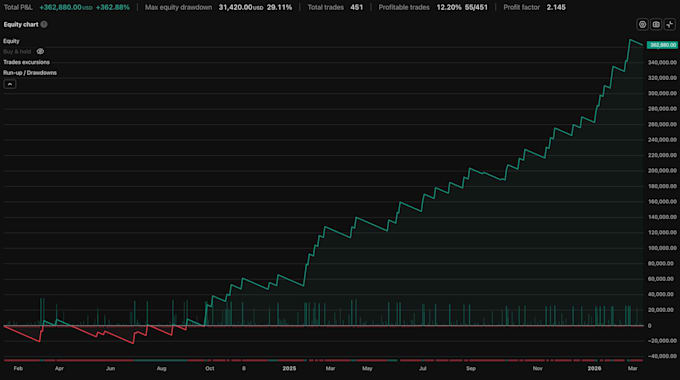Collapse the legend with the chevron button
Viewport: 680px width, 380px height.
(10, 84)
